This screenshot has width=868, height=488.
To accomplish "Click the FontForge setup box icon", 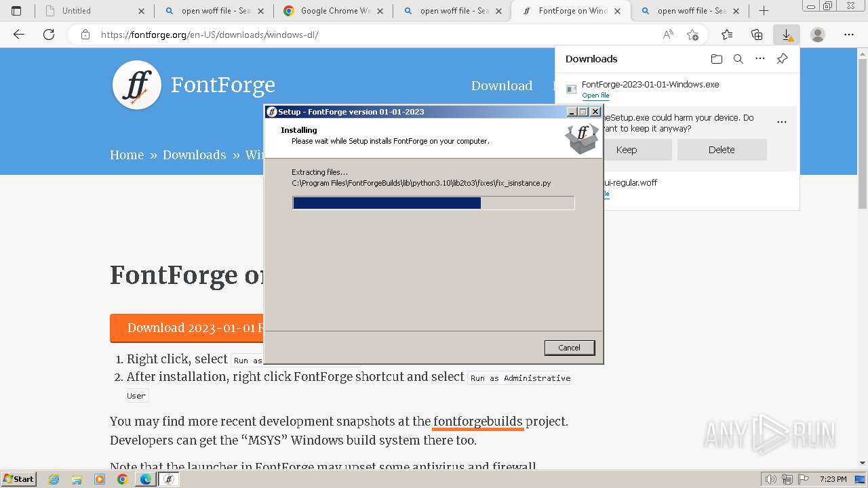I will pos(582,138).
